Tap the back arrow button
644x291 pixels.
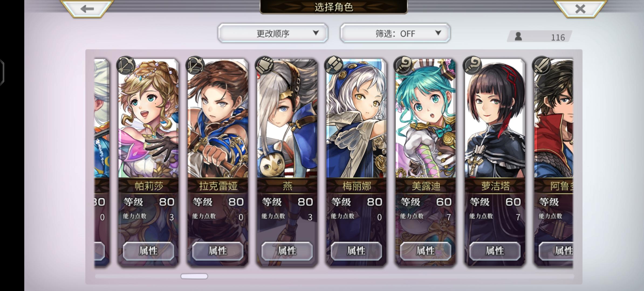[87, 8]
